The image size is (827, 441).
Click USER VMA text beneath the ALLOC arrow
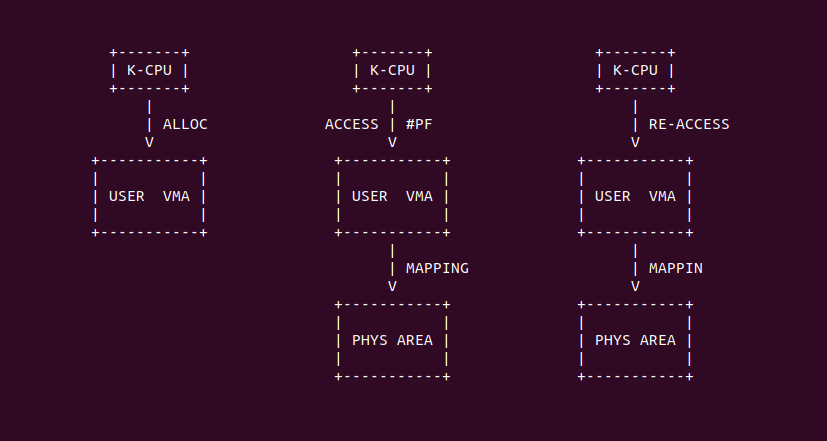149,196
